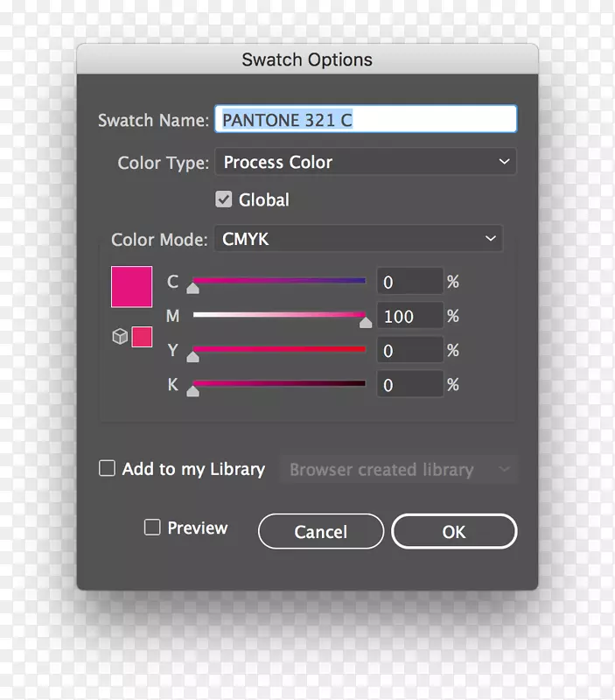
Task: Click the K percentage value field
Action: click(409, 385)
